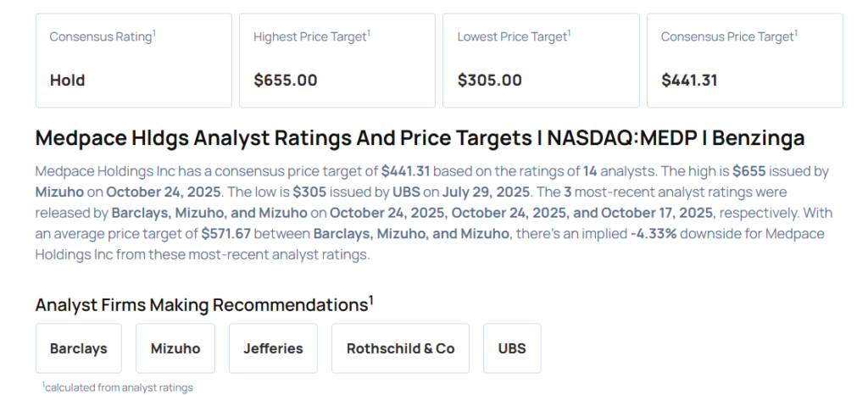Choose the Rothschild & Co firm button
Screen dimensions: 868x395
(400, 348)
